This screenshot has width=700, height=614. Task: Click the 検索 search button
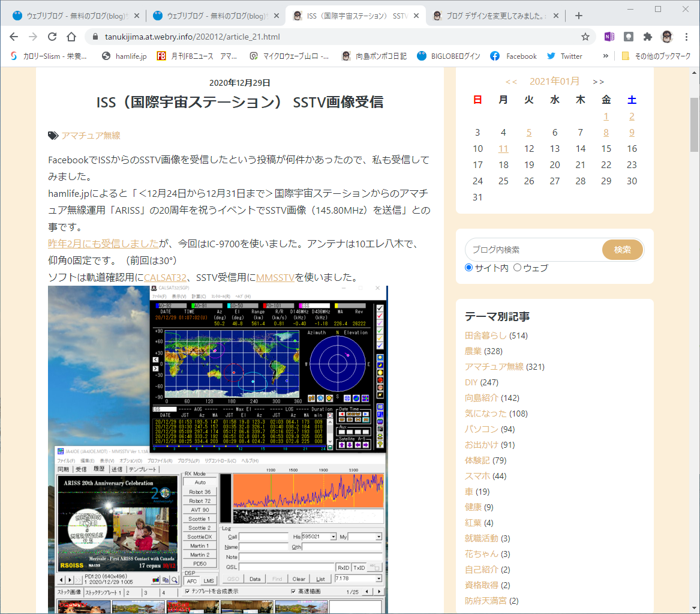point(622,250)
